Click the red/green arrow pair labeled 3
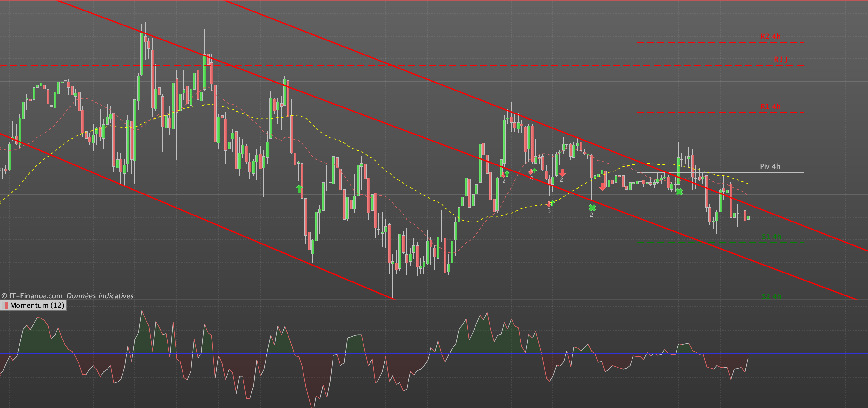868x408 pixels. tap(550, 203)
